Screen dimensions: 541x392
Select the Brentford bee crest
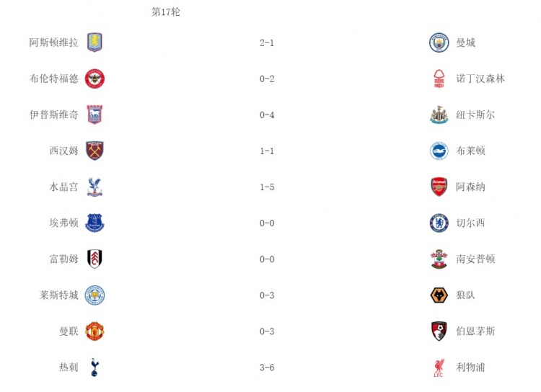pos(94,79)
